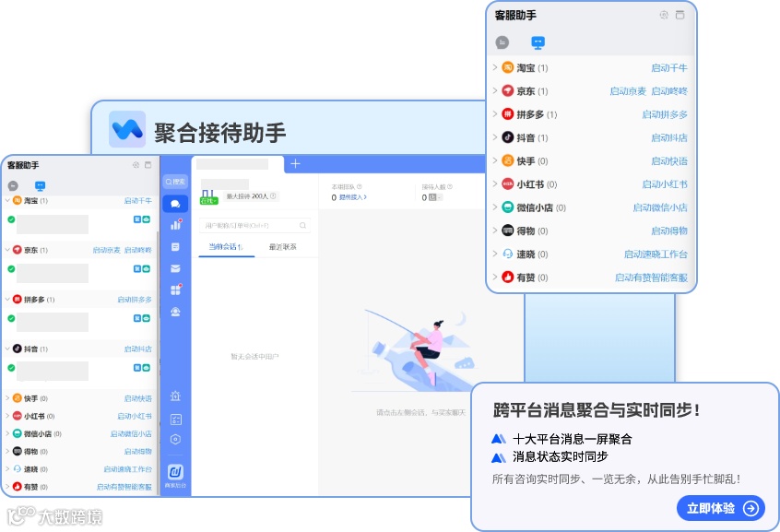Open chat messages icon in blue sidebar
The width and height of the screenshot is (780, 532).
coord(175,204)
